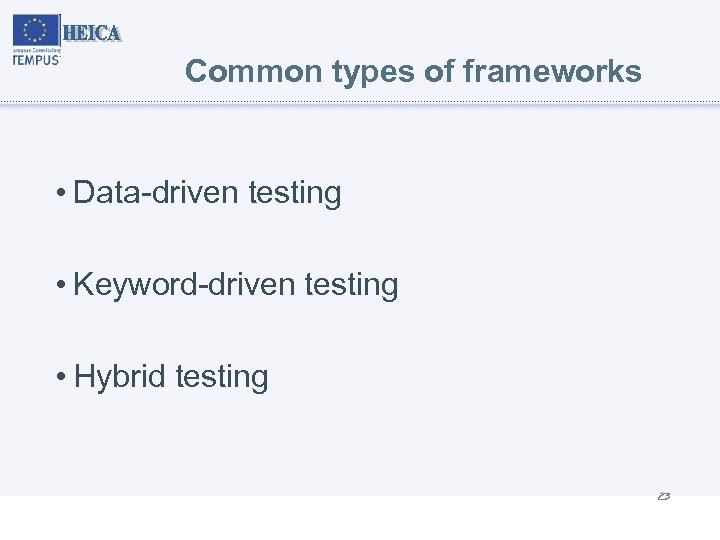This screenshot has width=720, height=540.
Task: Click the word 'testing' in the 'Hybrid testing' bullet
Action: click(x=222, y=377)
